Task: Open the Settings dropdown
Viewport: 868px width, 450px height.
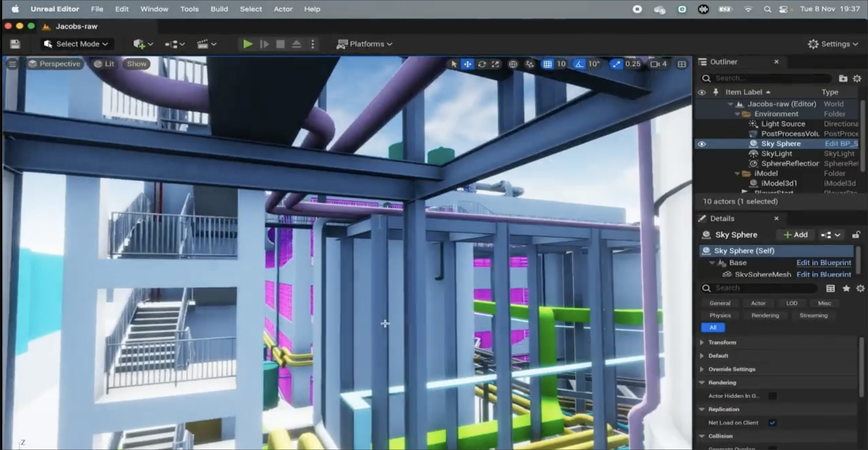Action: click(833, 44)
